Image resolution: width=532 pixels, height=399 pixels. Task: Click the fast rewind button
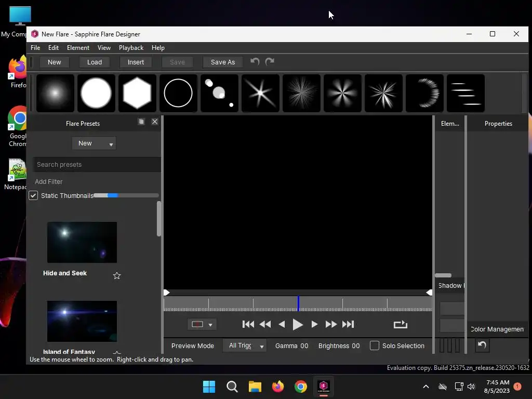coord(265,324)
